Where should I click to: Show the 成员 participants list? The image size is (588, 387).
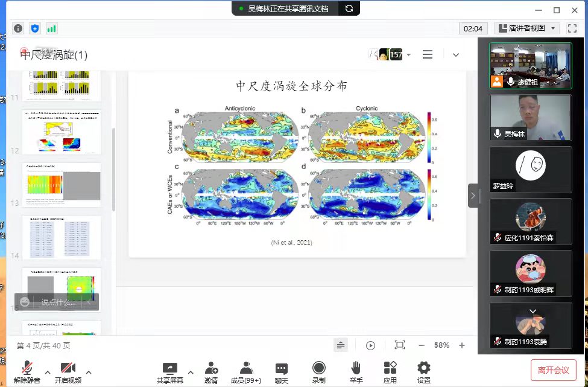pos(246,368)
